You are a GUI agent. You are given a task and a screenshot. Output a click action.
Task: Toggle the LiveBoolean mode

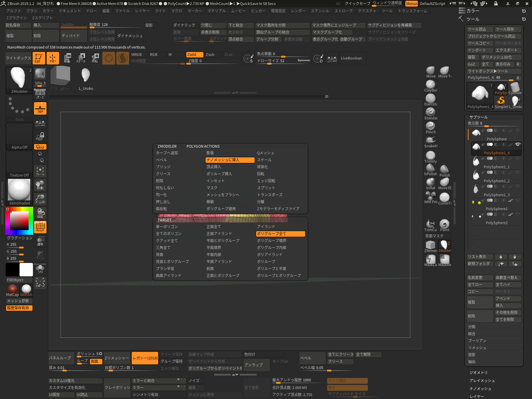point(353,58)
